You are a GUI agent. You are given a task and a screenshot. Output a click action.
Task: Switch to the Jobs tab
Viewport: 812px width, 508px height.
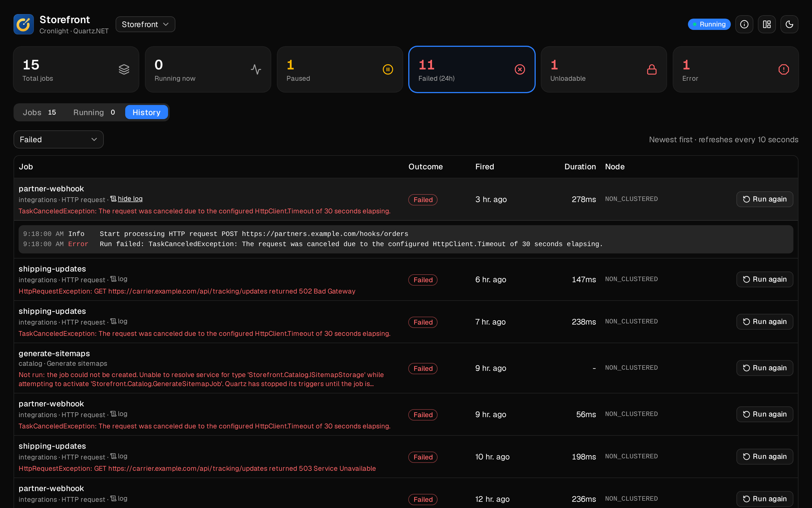click(39, 112)
